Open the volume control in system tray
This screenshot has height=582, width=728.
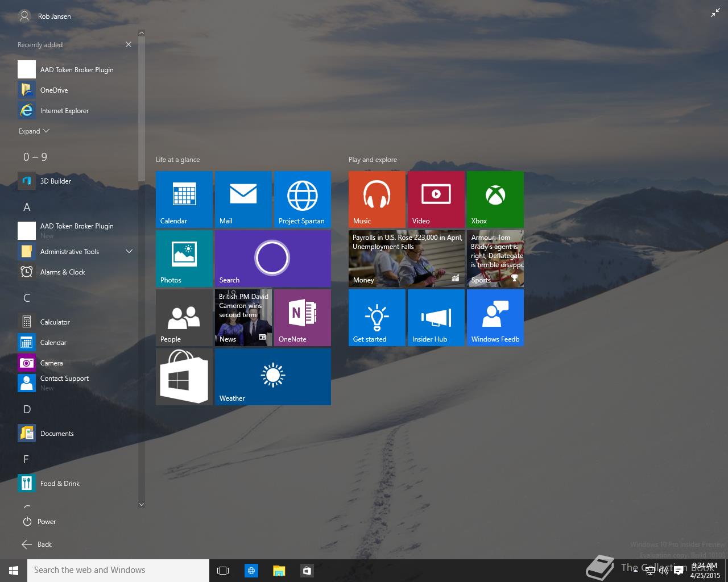pos(664,571)
